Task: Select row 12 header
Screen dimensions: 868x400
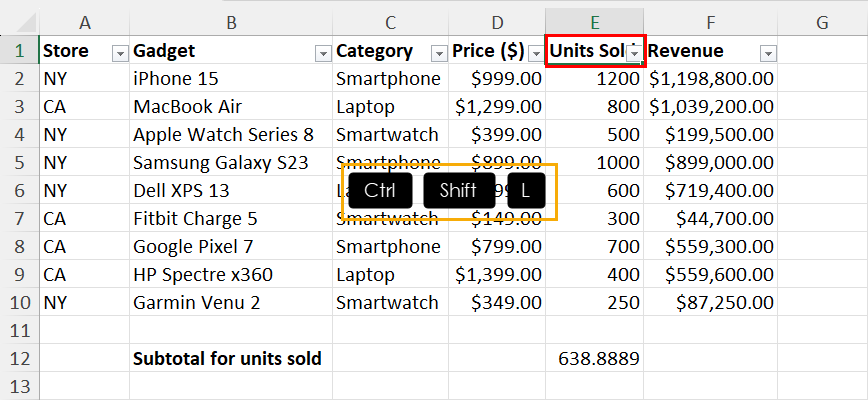Action: [x=19, y=358]
